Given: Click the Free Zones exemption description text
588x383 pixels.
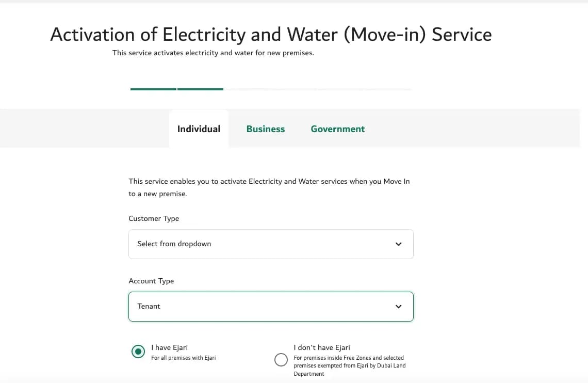Looking at the screenshot, I should point(350,365).
